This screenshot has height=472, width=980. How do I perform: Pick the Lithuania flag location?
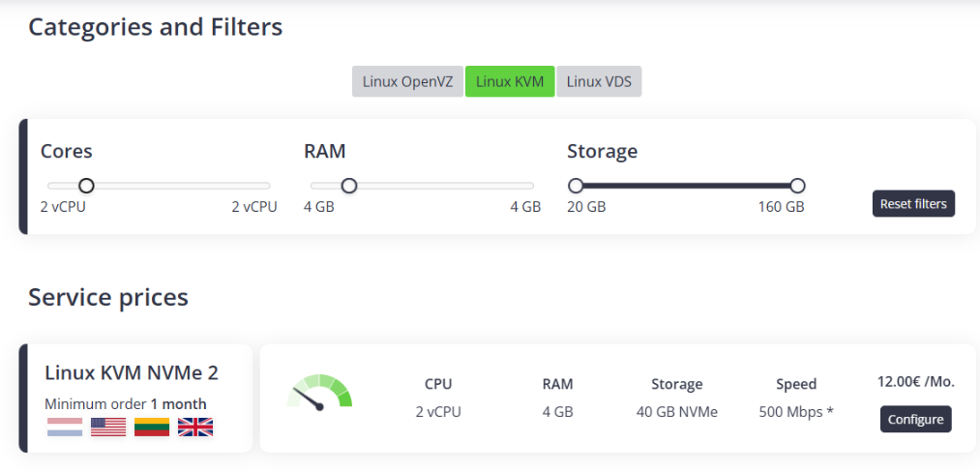(x=152, y=427)
